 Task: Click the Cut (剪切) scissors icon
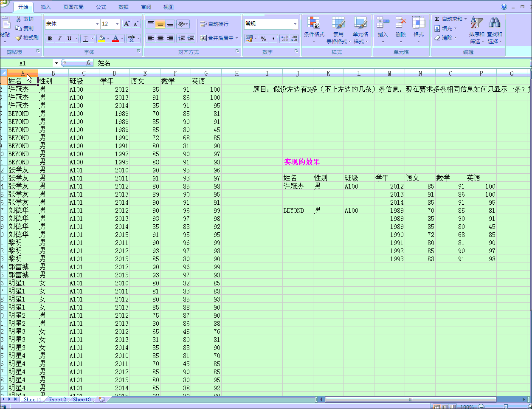click(19, 19)
